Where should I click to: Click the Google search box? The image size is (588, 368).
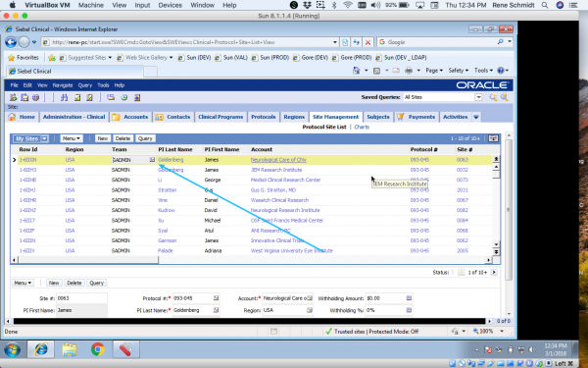(x=437, y=42)
